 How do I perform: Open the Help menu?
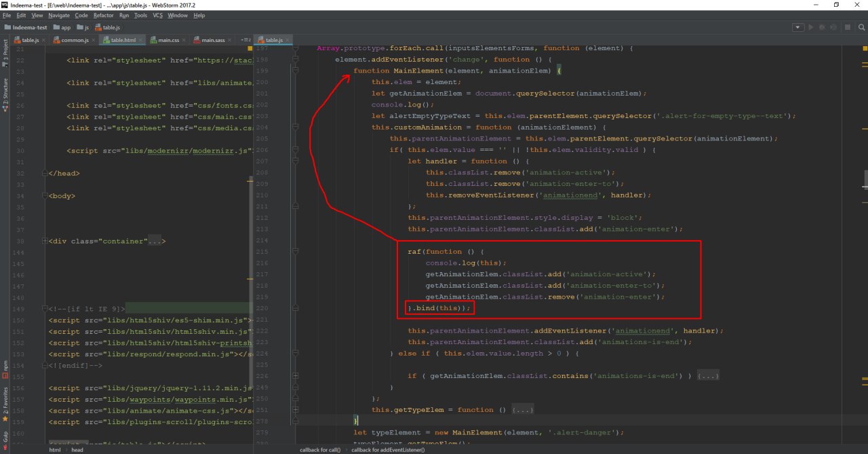199,15
